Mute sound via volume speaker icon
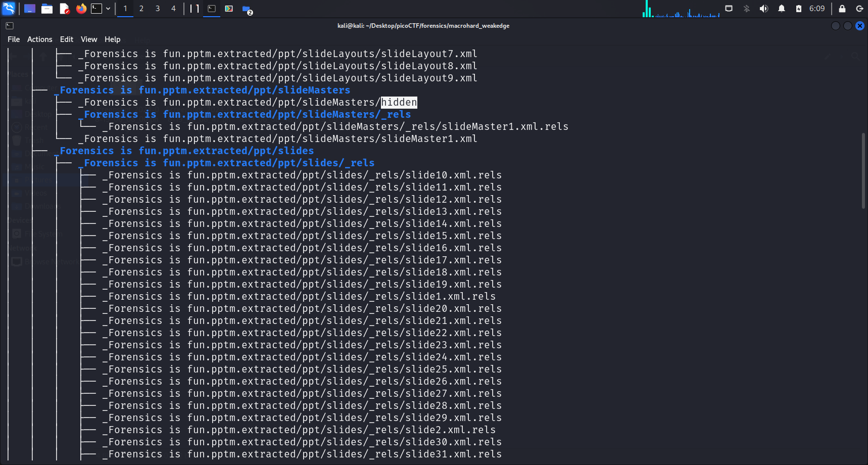The width and height of the screenshot is (868, 465). [763, 9]
